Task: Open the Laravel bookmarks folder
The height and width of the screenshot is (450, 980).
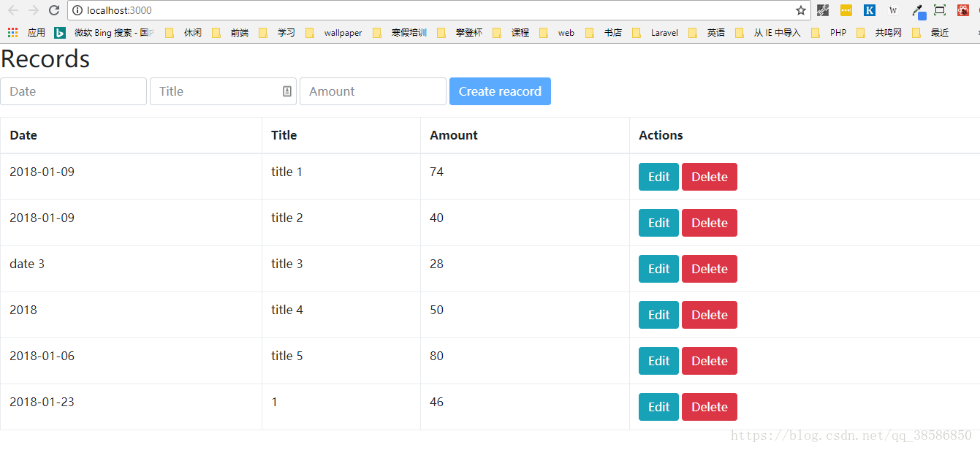Action: (656, 33)
